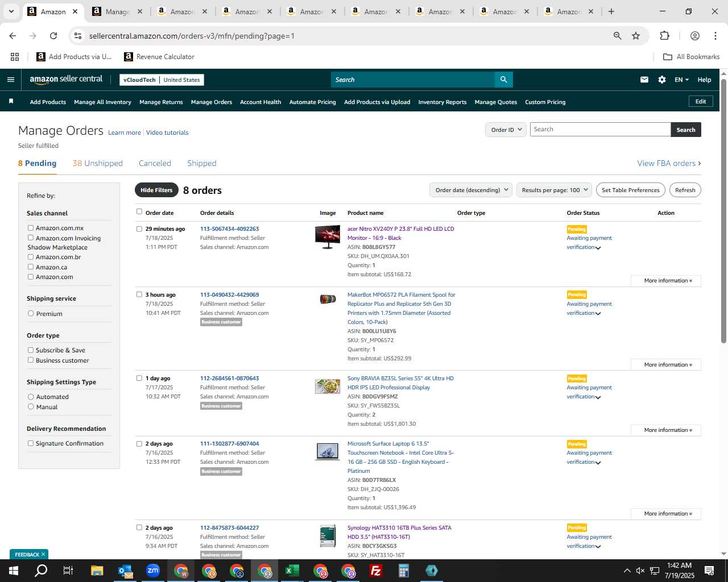Reload the page with browser refresh icon
Image resolution: width=728 pixels, height=582 pixels.
[53, 36]
